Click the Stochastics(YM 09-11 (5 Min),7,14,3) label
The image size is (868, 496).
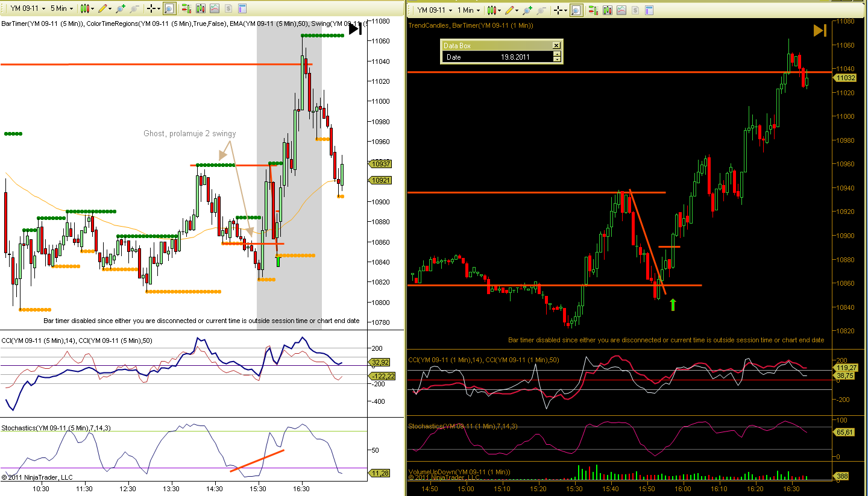(x=56, y=428)
